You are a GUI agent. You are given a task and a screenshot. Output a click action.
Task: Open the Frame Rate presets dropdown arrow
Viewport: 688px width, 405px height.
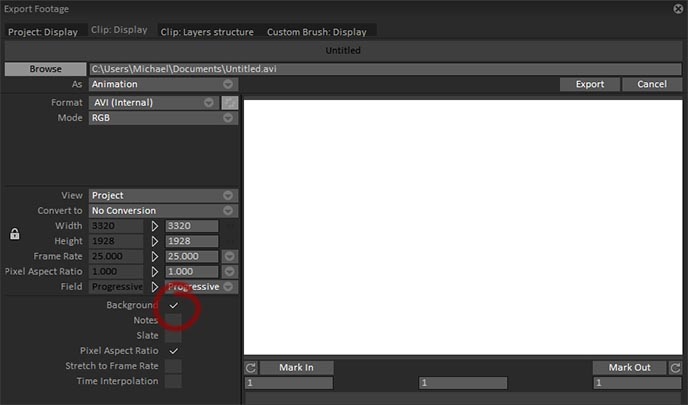[229, 256]
